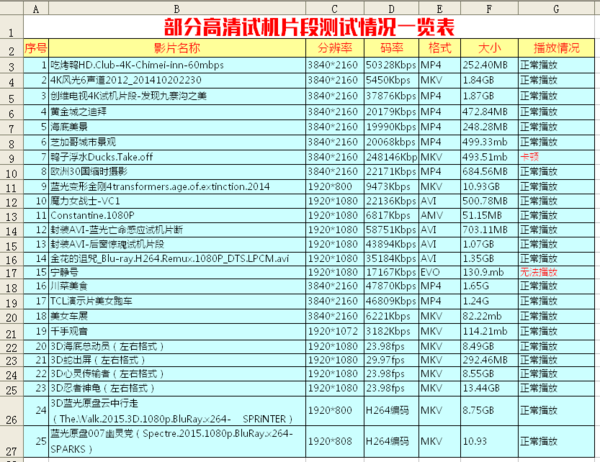Select the 252.40MB size cell
The image size is (600, 462).
(x=489, y=65)
